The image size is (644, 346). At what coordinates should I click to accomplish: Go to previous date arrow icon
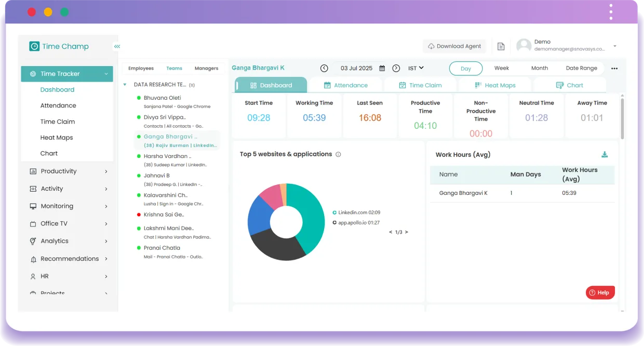pyautogui.click(x=324, y=68)
